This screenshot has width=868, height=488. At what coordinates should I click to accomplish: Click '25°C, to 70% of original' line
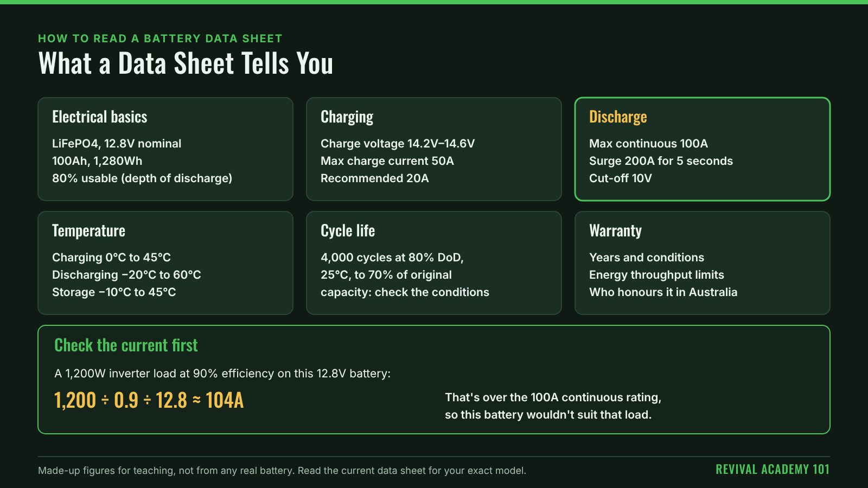[x=386, y=275]
